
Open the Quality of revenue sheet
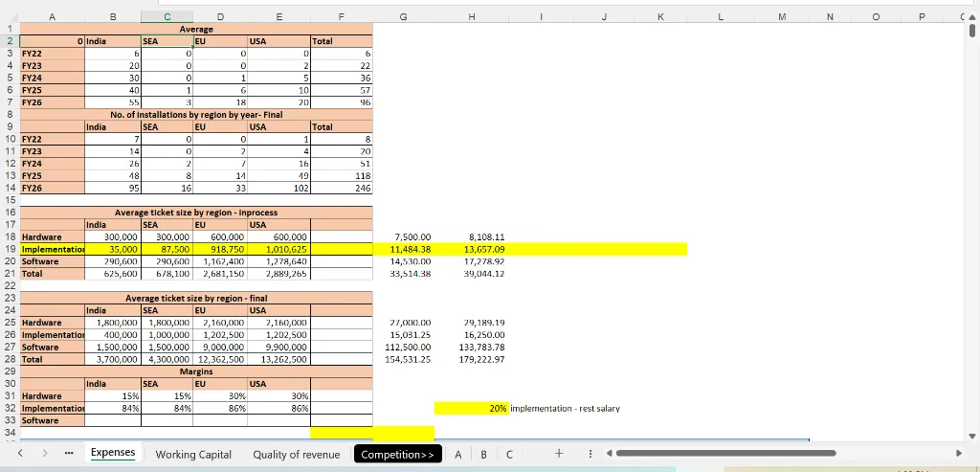296,454
